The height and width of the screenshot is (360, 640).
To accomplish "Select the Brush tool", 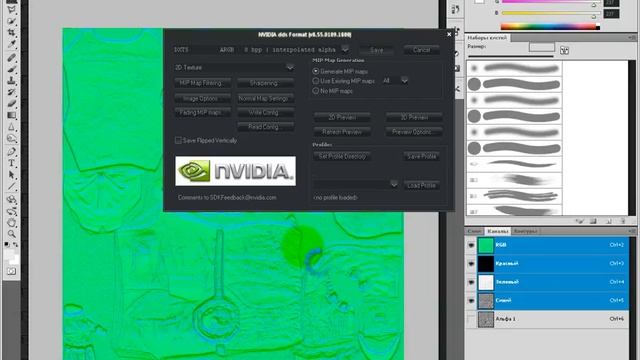I will (x=11, y=69).
